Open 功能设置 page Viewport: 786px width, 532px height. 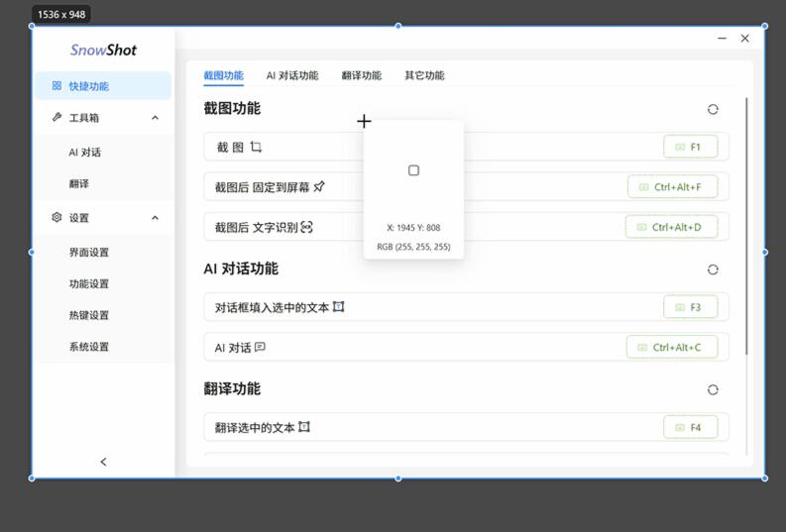[x=89, y=284]
